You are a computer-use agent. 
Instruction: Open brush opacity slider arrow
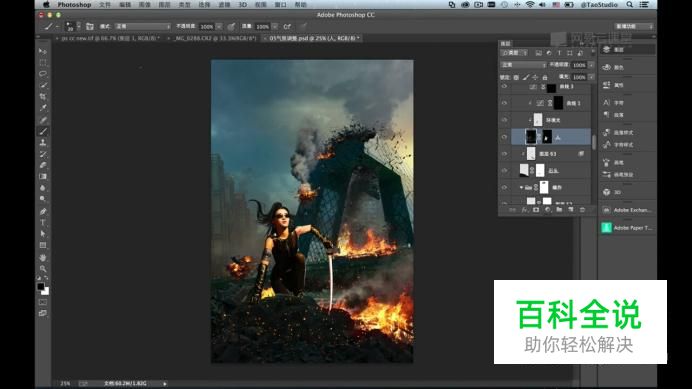pos(219,26)
